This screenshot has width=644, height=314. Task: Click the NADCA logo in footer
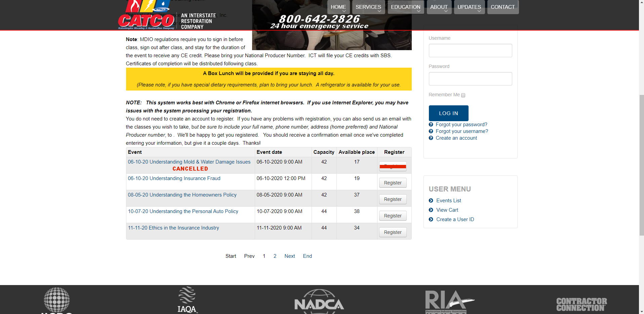(319, 301)
